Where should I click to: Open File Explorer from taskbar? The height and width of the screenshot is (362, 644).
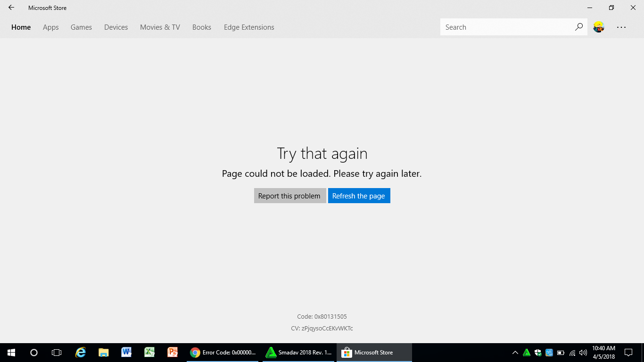(x=104, y=353)
